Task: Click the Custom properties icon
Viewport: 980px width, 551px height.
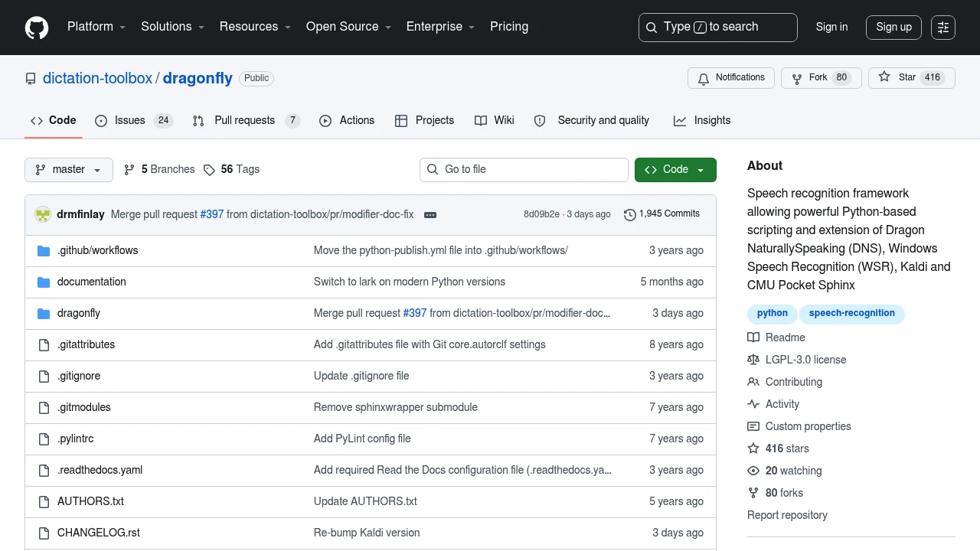Action: tap(753, 426)
